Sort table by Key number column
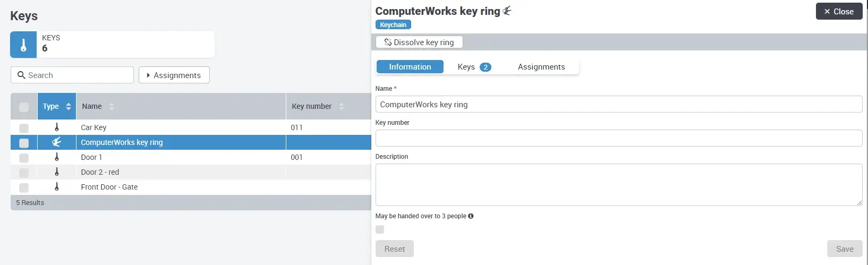This screenshot has height=265, width=868. 328,106
